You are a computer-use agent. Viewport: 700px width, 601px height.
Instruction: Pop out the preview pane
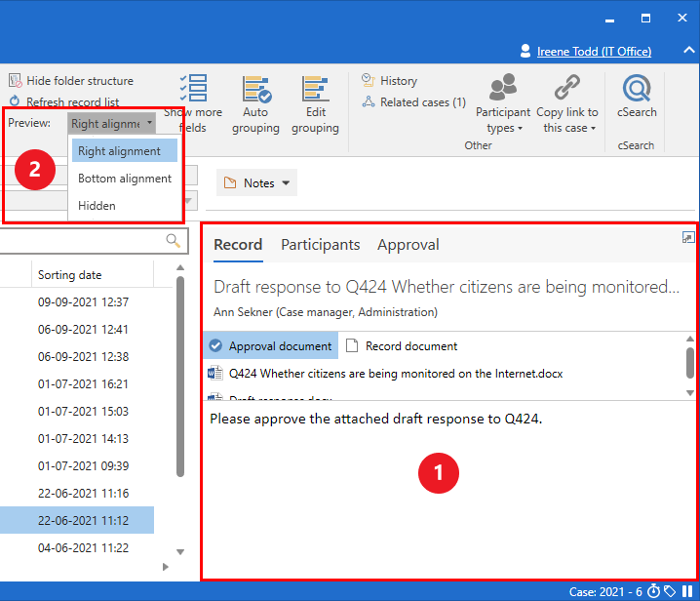point(688,237)
